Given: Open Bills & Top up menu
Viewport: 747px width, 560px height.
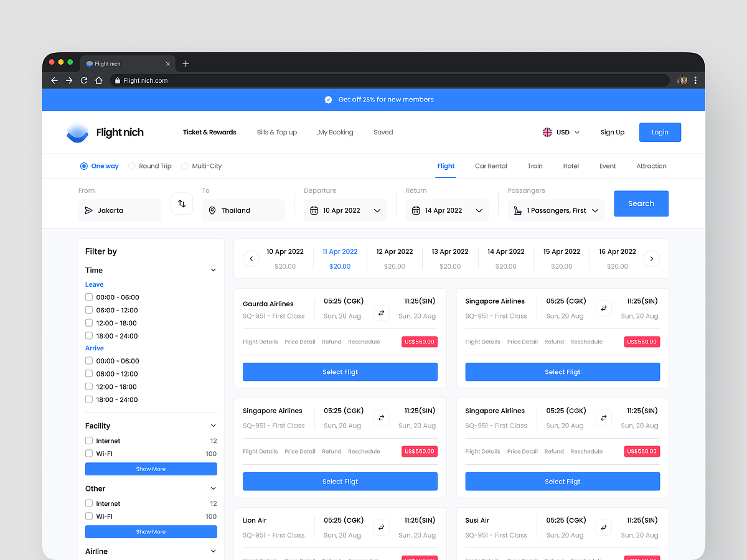Looking at the screenshot, I should 277,132.
